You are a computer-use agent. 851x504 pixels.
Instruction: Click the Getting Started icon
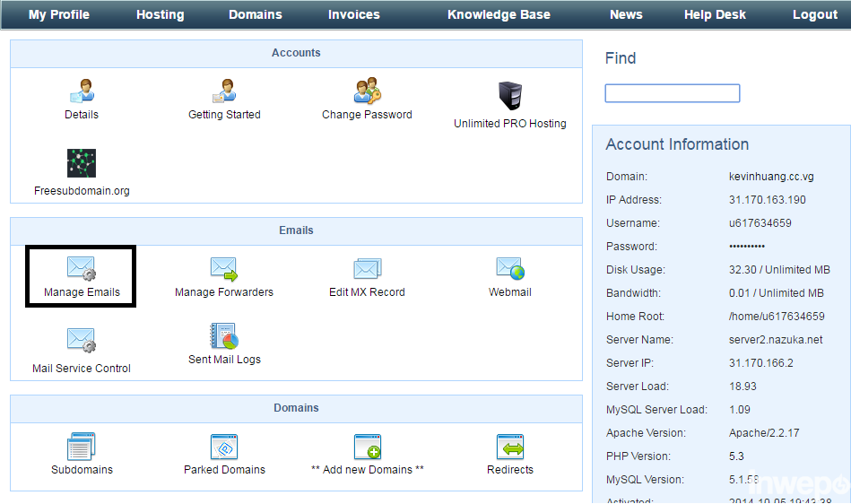[224, 91]
